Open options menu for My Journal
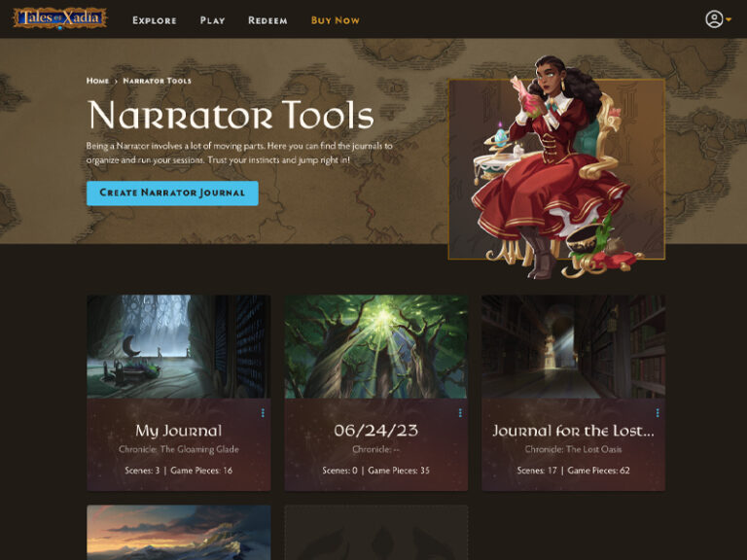Image resolution: width=747 pixels, height=560 pixels. [x=263, y=413]
